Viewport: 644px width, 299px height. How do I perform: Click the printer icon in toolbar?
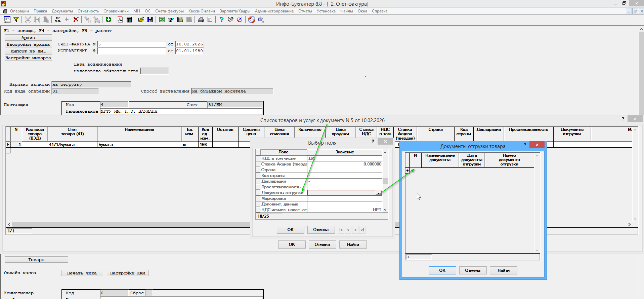(x=201, y=20)
